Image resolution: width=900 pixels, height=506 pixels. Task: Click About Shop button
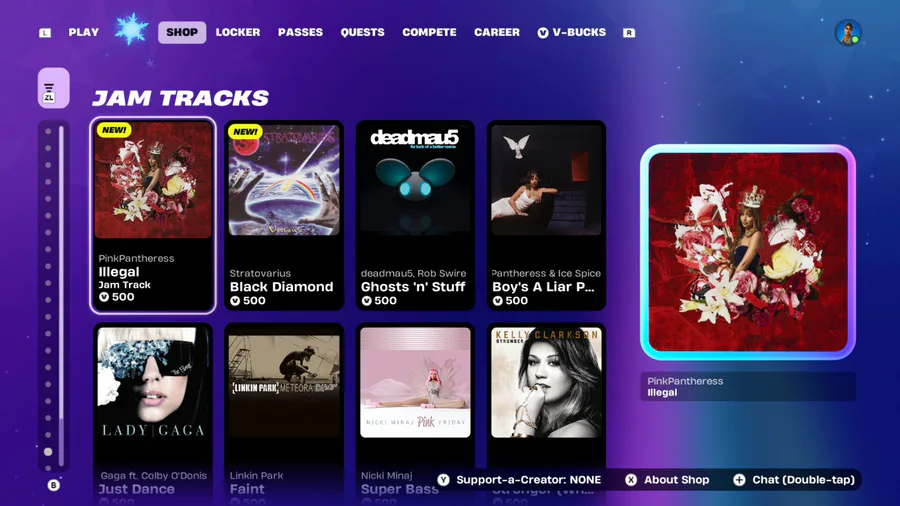(667, 480)
